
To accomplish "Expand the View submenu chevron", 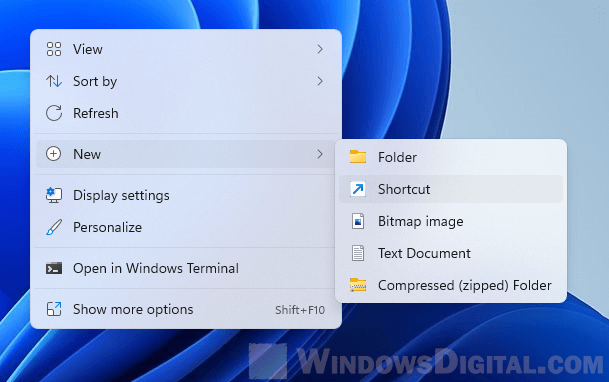I will click(320, 49).
